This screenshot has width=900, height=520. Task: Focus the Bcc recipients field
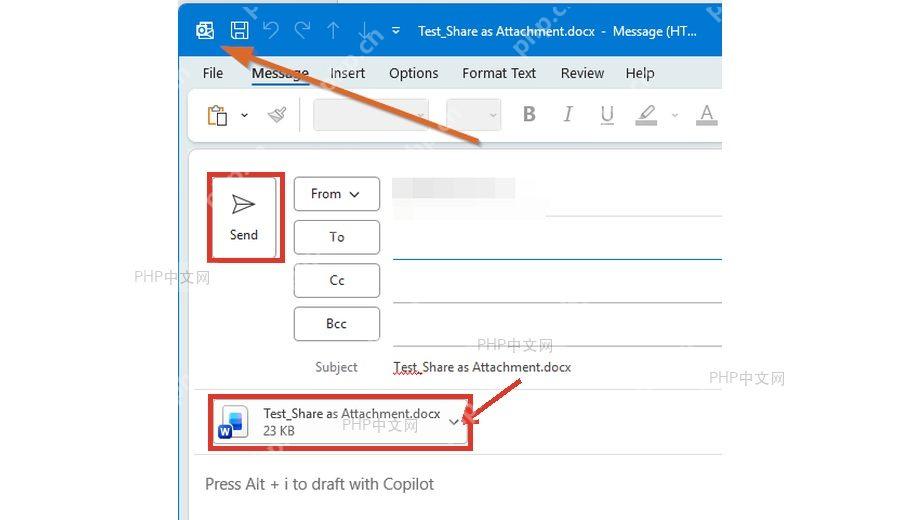tap(557, 327)
